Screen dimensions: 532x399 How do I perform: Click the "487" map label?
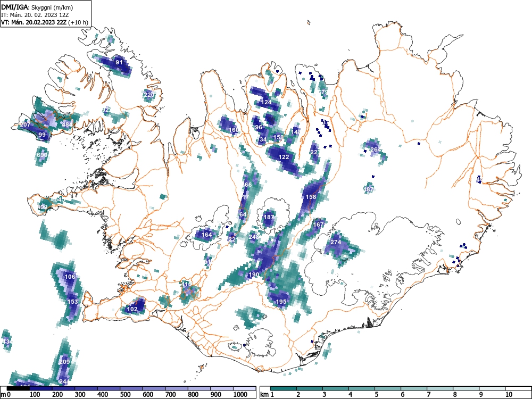pyautogui.click(x=369, y=190)
